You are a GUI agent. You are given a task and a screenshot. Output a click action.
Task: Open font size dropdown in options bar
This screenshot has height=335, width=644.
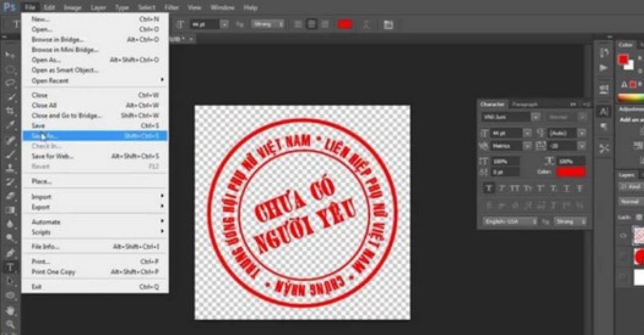click(224, 24)
